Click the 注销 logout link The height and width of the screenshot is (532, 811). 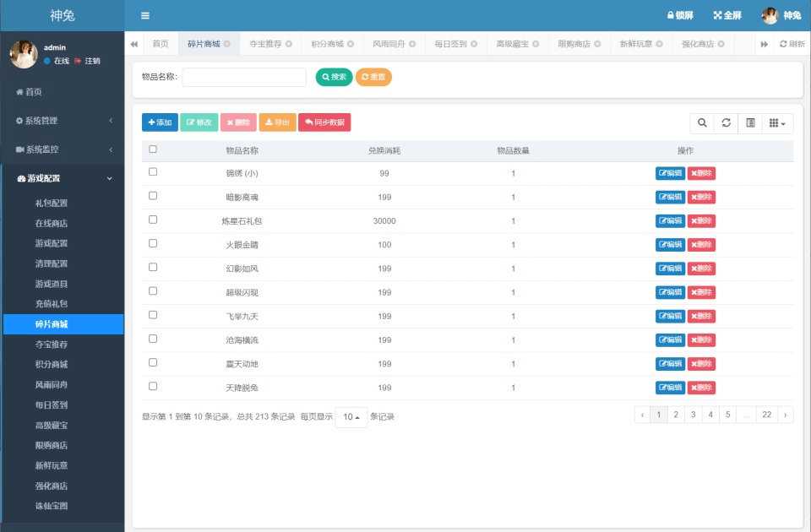[x=87, y=61]
